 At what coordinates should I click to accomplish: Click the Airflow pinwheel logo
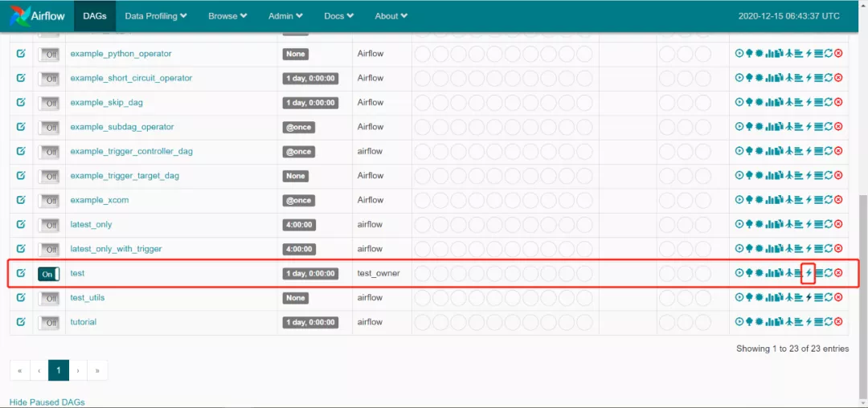[x=20, y=16]
